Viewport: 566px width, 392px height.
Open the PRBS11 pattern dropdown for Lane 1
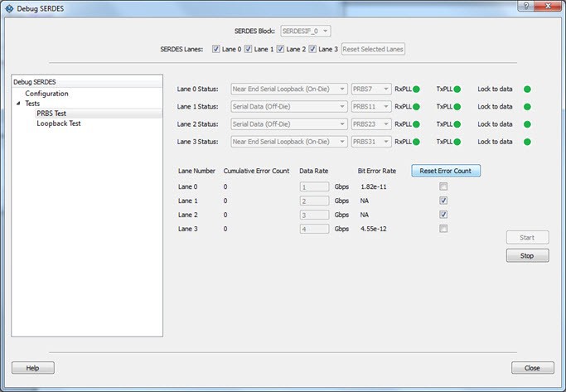point(370,106)
